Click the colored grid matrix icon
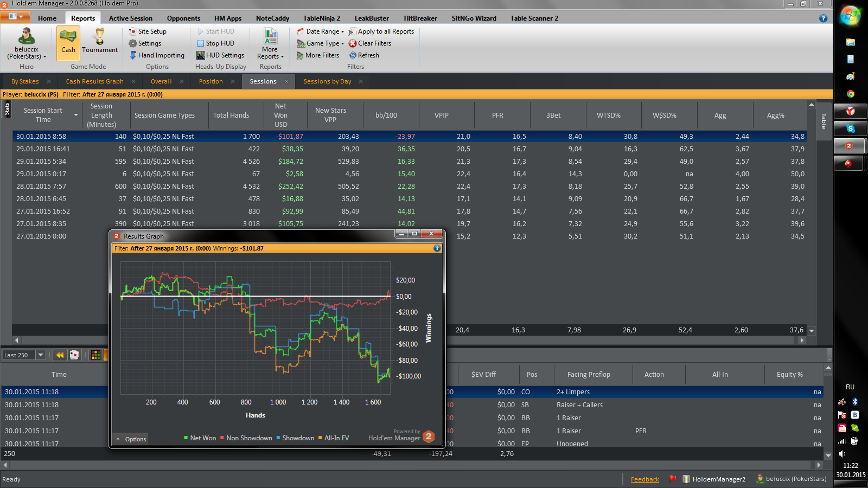Image resolution: width=868 pixels, height=488 pixels. click(x=95, y=355)
